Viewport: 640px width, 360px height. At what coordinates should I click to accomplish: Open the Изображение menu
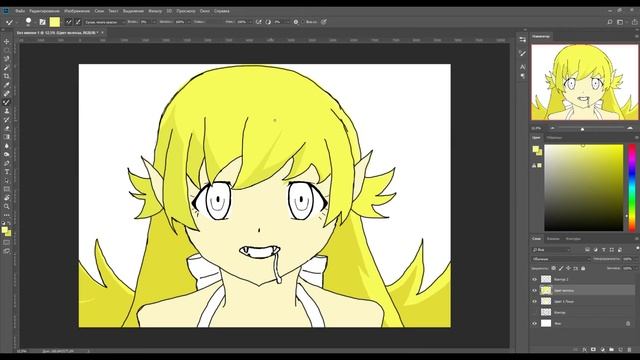77,11
